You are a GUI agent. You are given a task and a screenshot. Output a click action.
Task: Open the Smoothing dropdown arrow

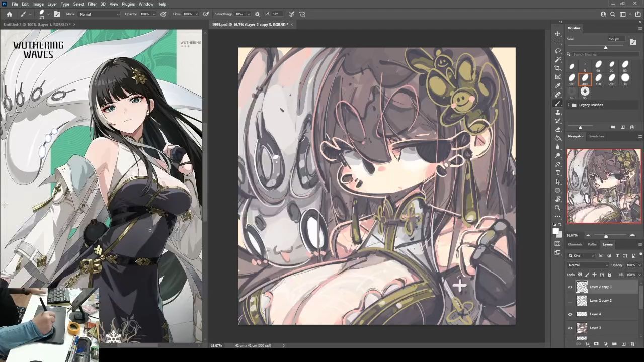coord(249,14)
